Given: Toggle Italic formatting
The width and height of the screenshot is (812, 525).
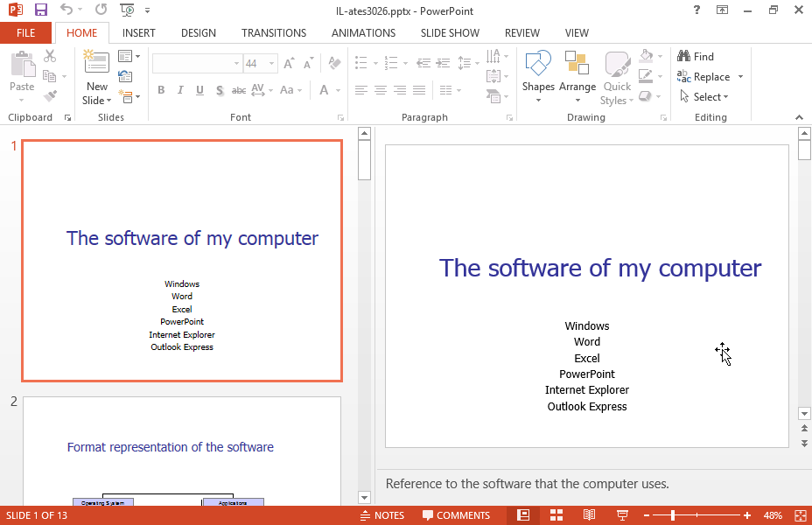Looking at the screenshot, I should point(180,90).
